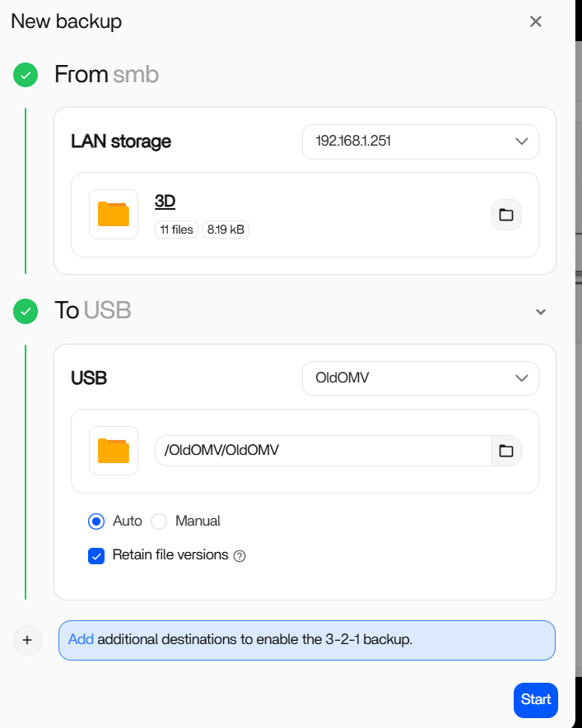
Task: Click the green checkmark beside From smb
Action: click(26, 75)
